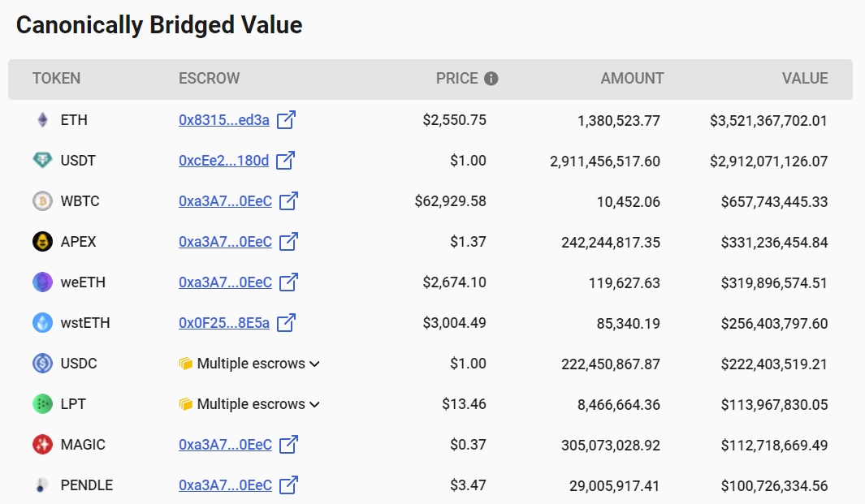This screenshot has height=504, width=865.
Task: Click LPT price $13.46
Action: click(x=464, y=404)
